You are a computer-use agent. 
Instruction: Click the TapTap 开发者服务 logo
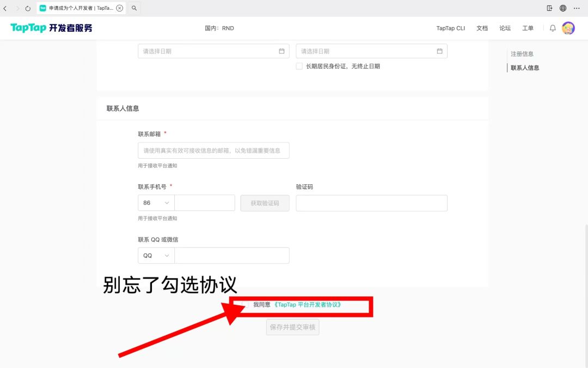(51, 28)
